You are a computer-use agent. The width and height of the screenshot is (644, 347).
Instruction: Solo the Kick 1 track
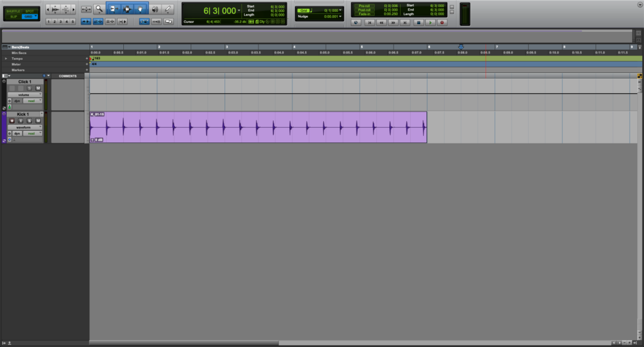pos(29,121)
